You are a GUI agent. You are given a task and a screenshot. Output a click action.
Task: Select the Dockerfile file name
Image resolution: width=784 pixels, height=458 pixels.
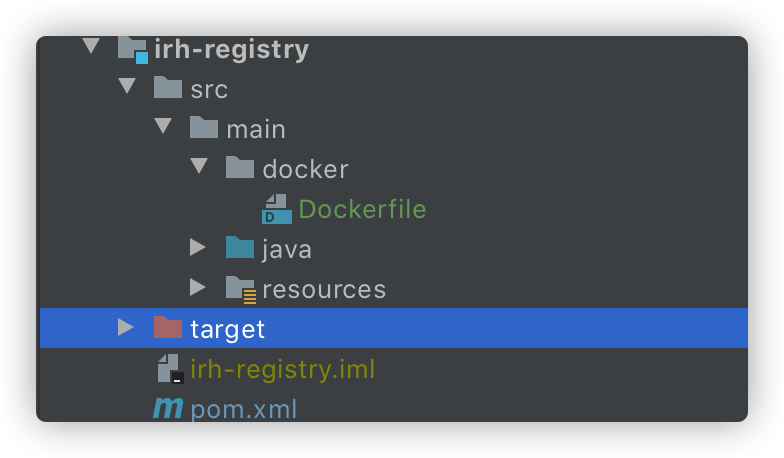362,209
